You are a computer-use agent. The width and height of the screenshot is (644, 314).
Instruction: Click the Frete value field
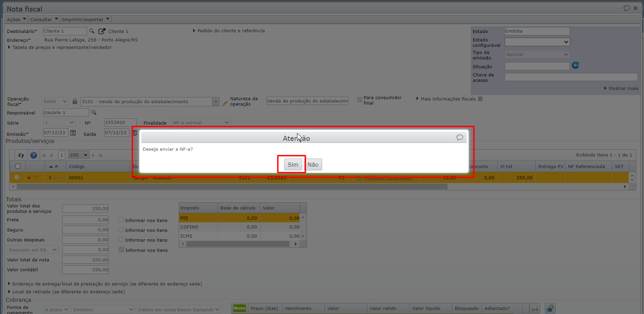[x=85, y=220]
